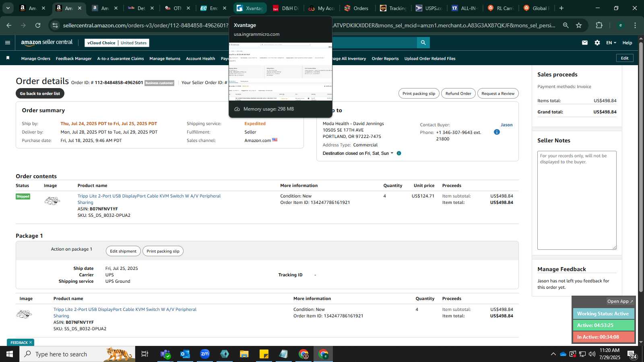644x362 pixels.
Task: Open the mail messages icon
Action: pyautogui.click(x=585, y=43)
